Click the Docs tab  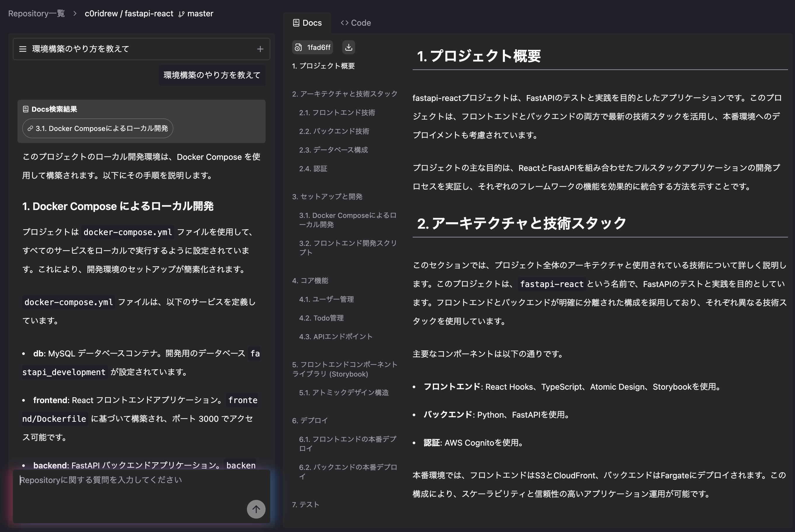point(307,23)
